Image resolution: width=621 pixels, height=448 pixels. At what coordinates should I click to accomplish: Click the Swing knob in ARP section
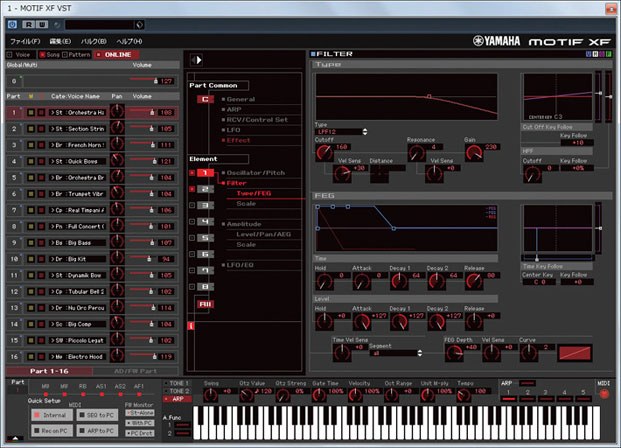pyautogui.click(x=210, y=395)
